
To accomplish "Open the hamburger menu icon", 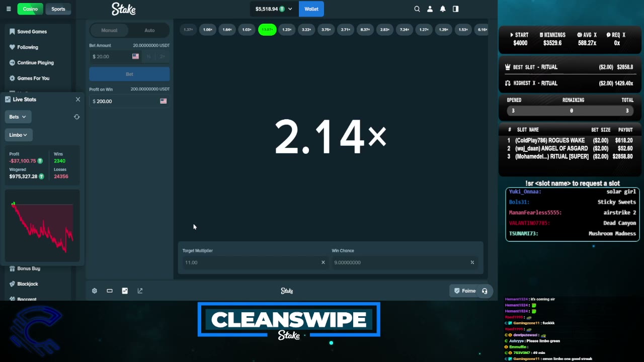I will click(9, 9).
